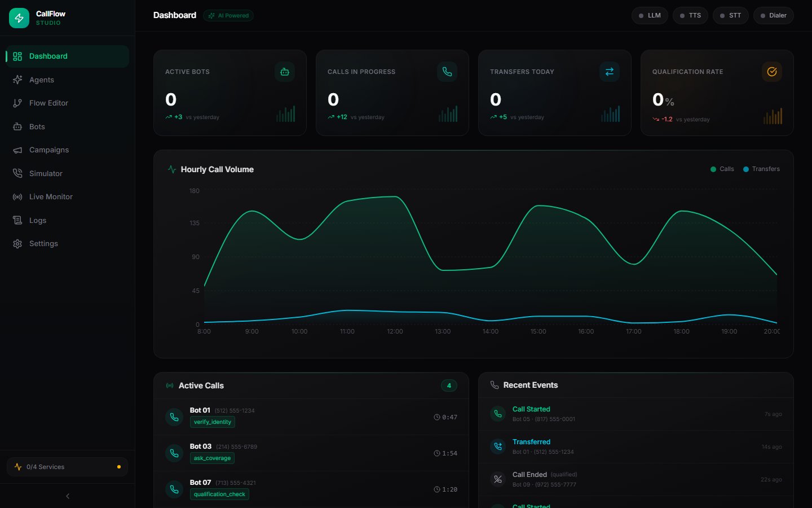812x508 pixels.
Task: Click the AI Powered badge
Action: [x=228, y=15]
